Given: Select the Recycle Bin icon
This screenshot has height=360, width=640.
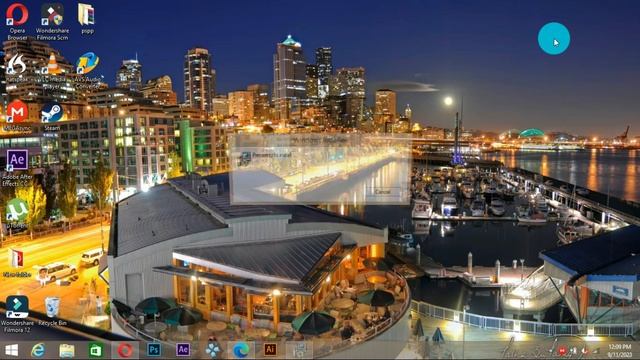Looking at the screenshot, I should point(52,311).
